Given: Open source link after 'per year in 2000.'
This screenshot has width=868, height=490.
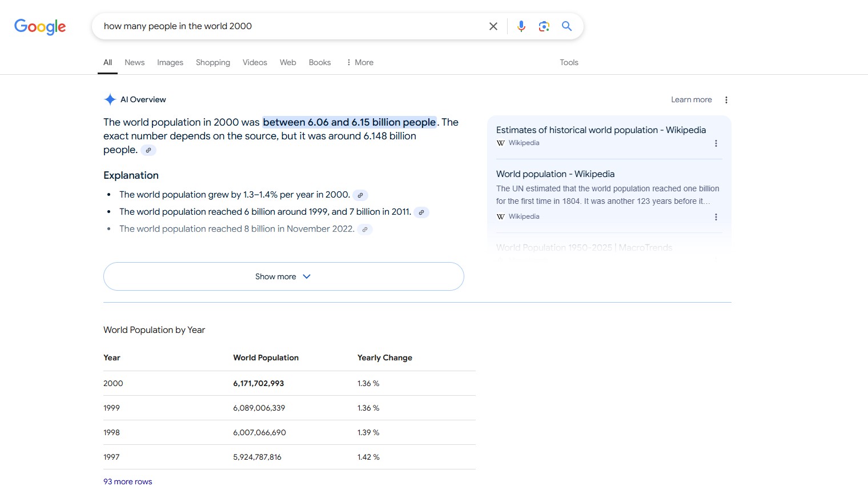Looking at the screenshot, I should click(x=360, y=195).
